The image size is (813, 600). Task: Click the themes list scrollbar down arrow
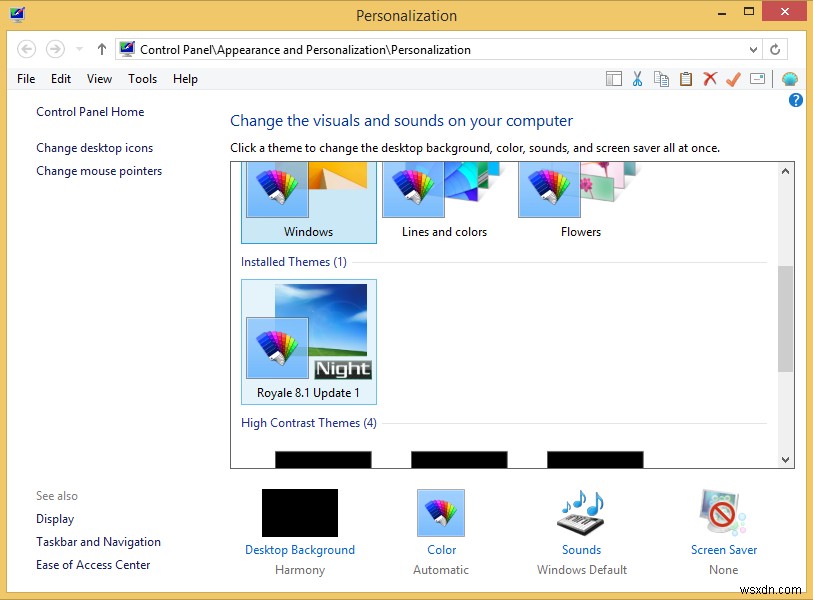(x=785, y=457)
